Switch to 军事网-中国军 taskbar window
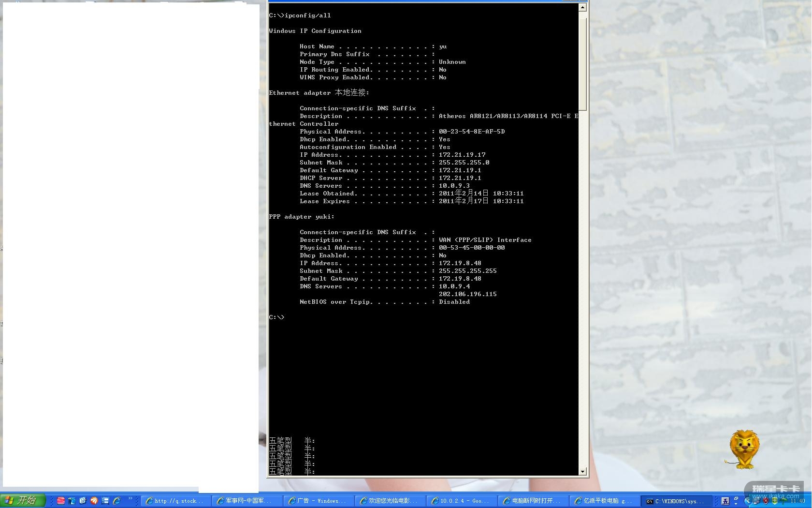 (x=247, y=501)
